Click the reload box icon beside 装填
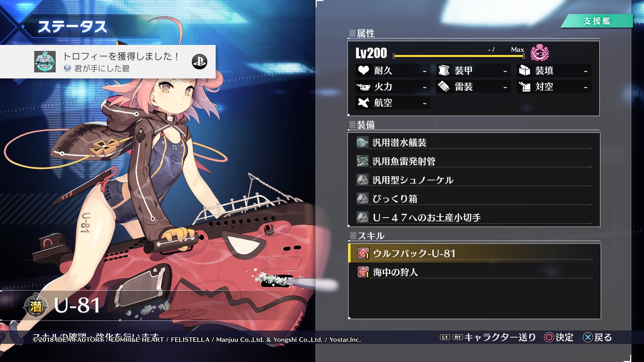 tap(524, 70)
